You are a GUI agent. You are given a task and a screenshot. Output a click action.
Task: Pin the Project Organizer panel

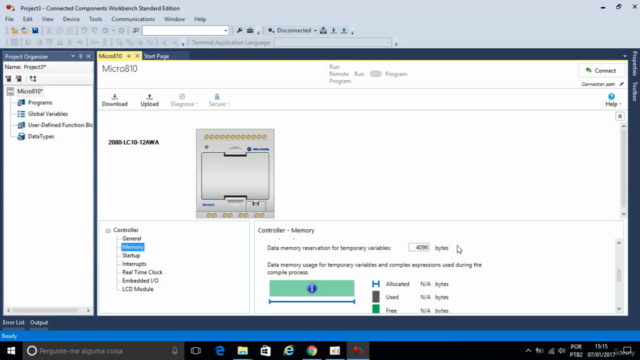click(80, 56)
